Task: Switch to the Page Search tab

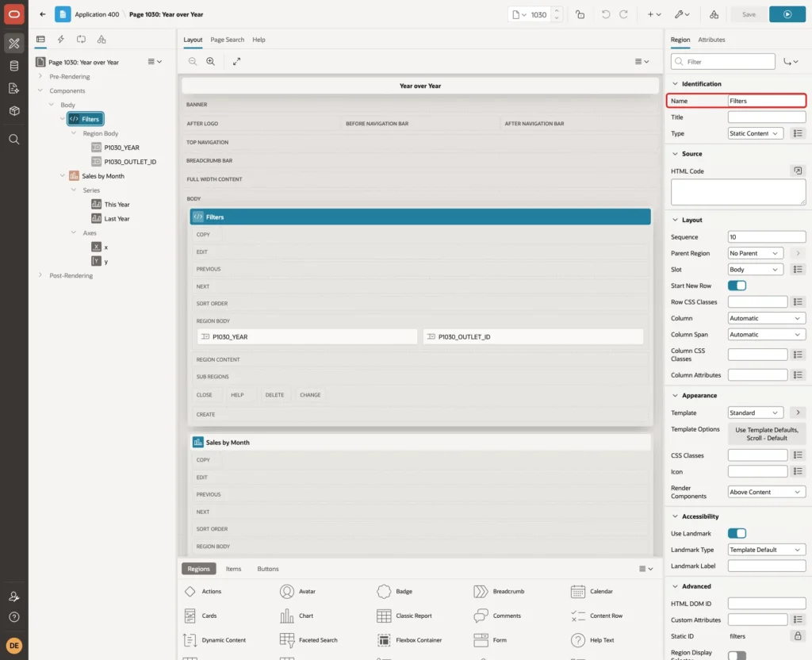Action: 227,40
